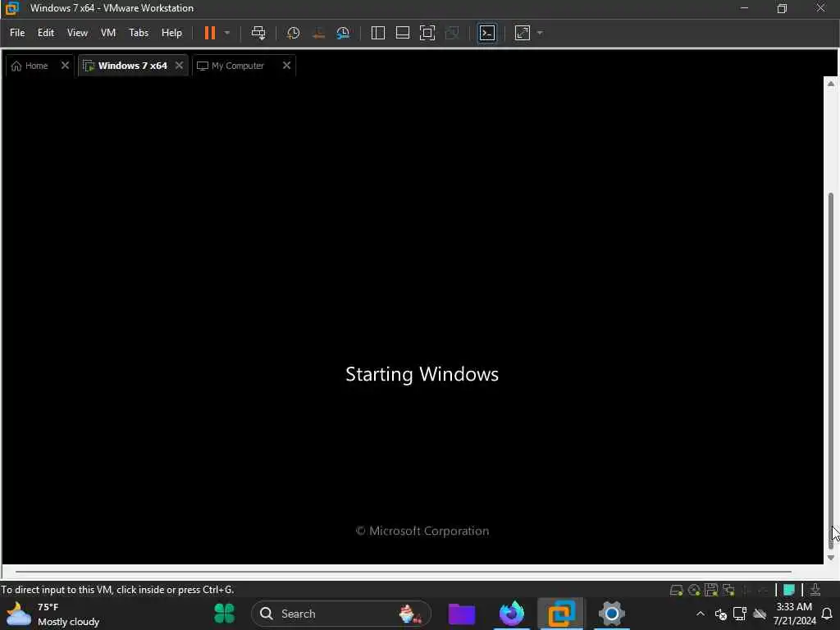Image resolution: width=840 pixels, height=630 pixels.
Task: Click the floppy drive status icon
Action: (711, 590)
